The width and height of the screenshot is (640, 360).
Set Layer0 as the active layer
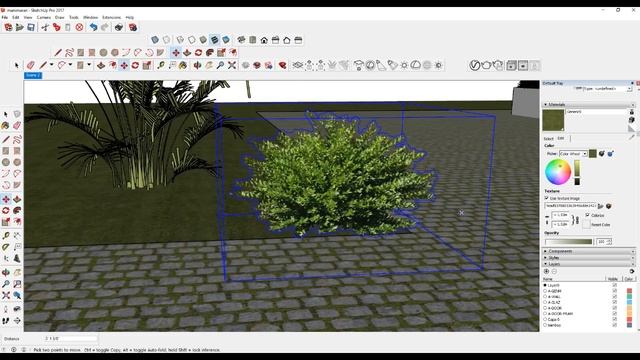pyautogui.click(x=545, y=285)
